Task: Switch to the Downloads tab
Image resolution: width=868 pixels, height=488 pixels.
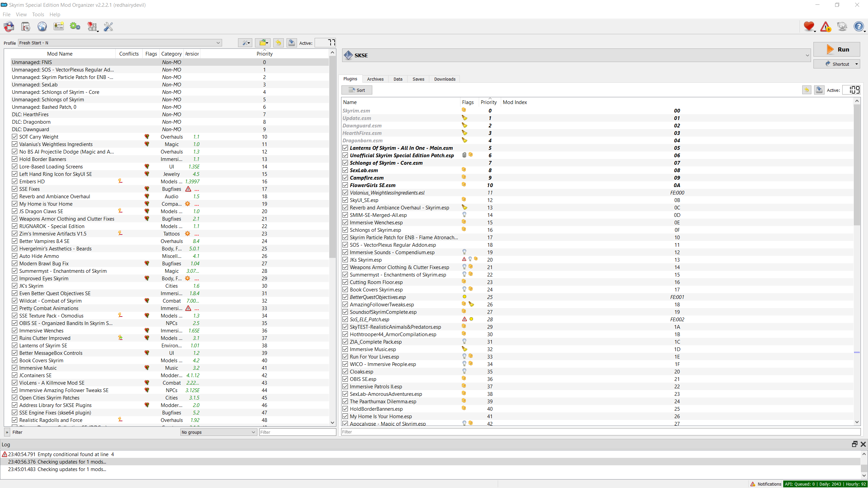Action: [x=445, y=79]
